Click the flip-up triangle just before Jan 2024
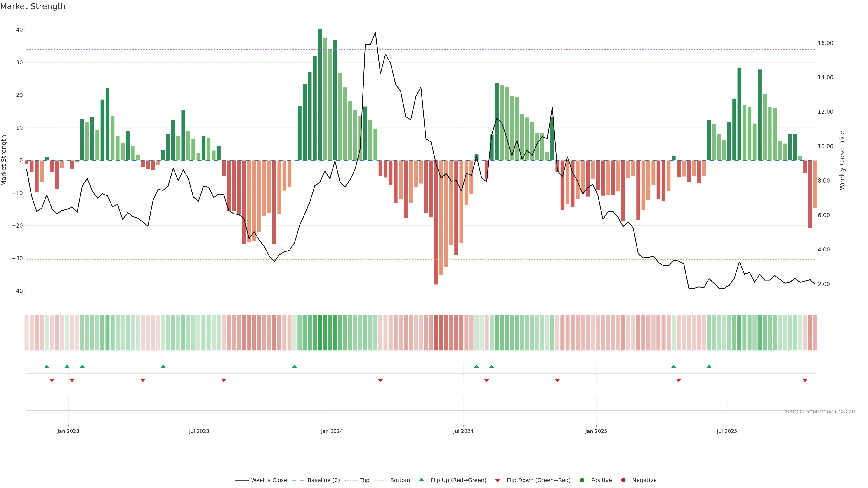Screen dimensions: 868x488 (x=295, y=366)
